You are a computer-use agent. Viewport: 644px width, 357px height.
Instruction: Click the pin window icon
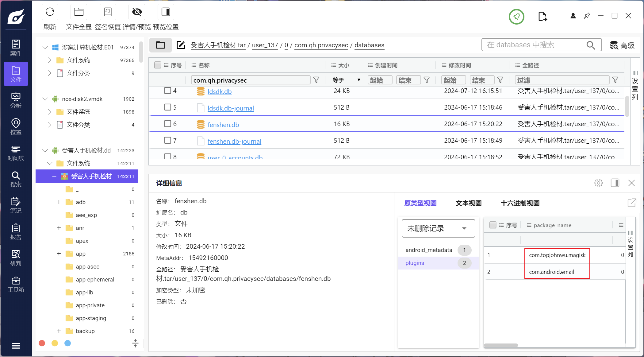(x=587, y=16)
